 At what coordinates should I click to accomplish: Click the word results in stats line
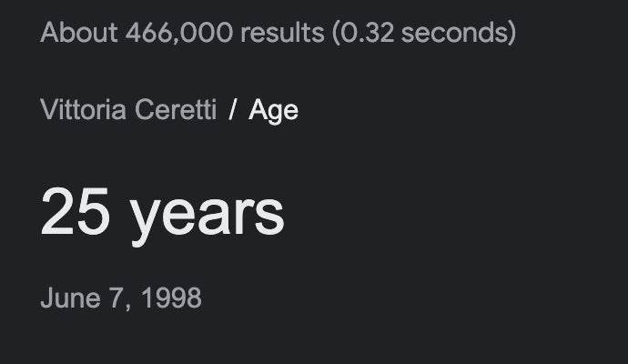pos(282,34)
